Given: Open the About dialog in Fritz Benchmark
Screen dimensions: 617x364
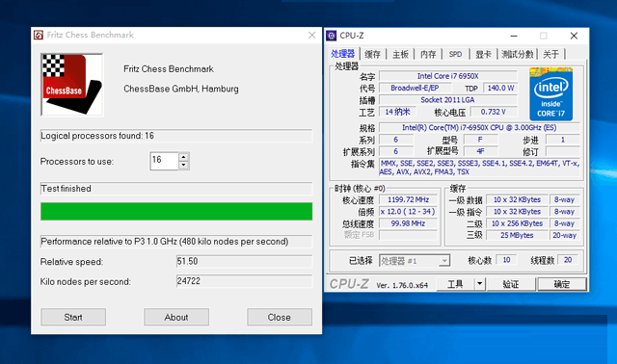Looking at the screenshot, I should point(176,317).
